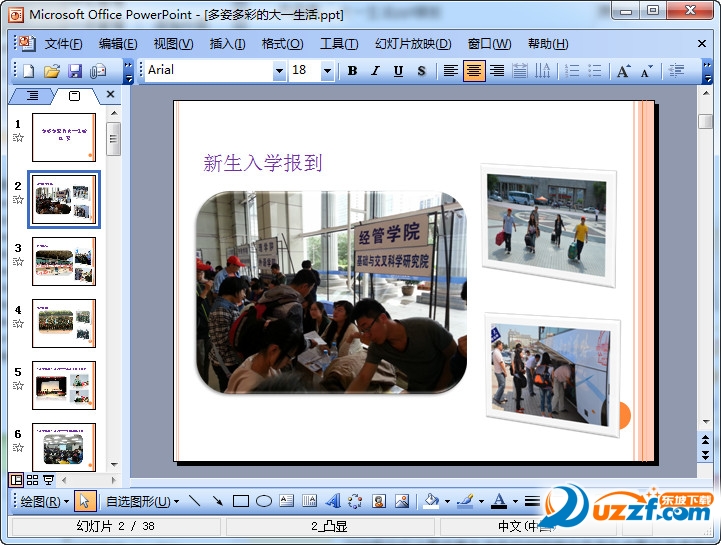Open the 编辑(E) menu
721x545 pixels.
(x=118, y=44)
